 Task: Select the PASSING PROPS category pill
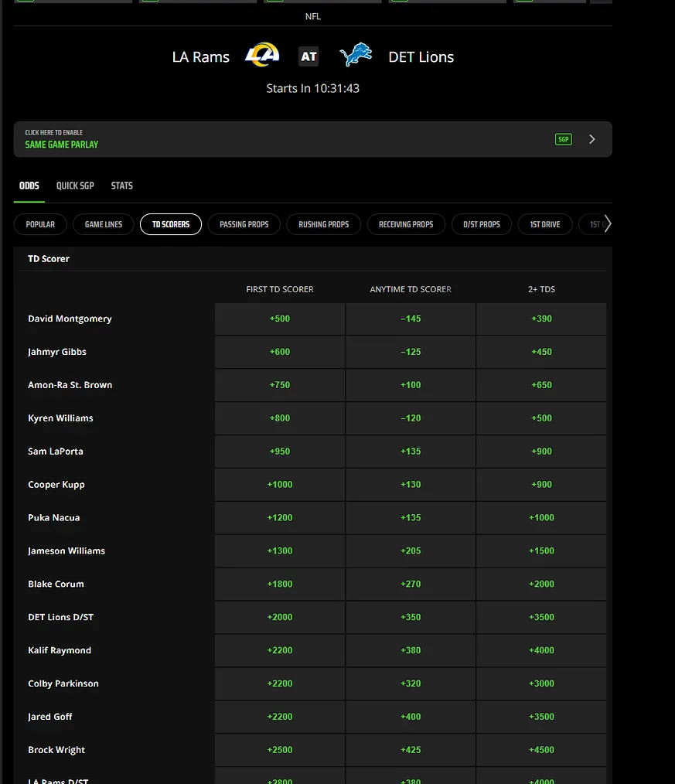[x=244, y=224]
